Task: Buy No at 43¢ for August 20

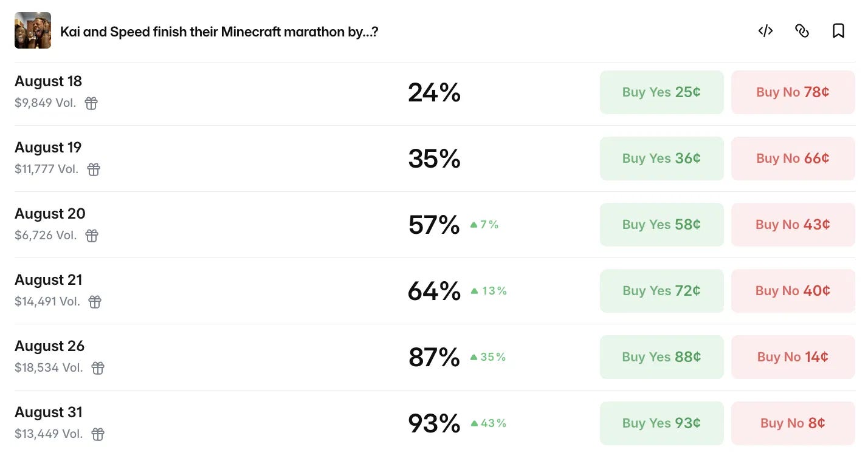Action: [793, 225]
